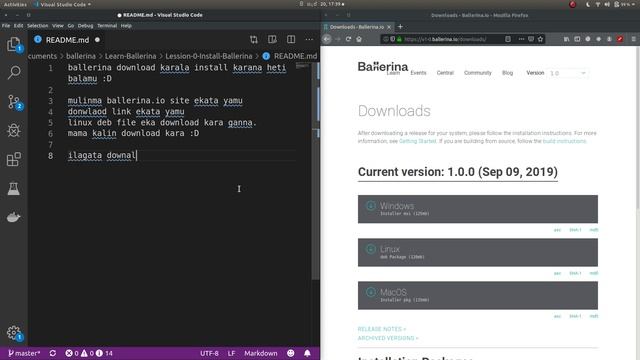Open the Firefox hamburger menu
The width and height of the screenshot is (640, 360).
pos(633,39)
